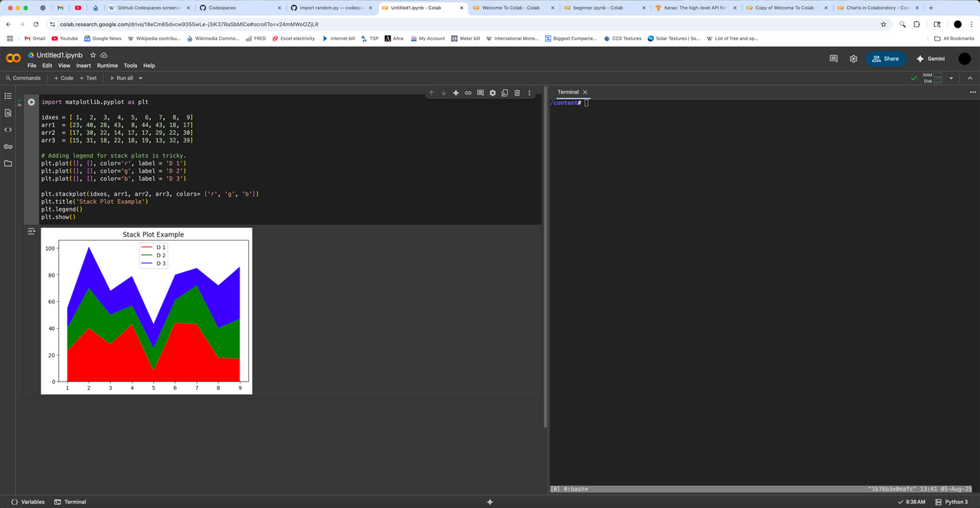Click the Share button
This screenshot has width=980, height=508.
[x=886, y=58]
